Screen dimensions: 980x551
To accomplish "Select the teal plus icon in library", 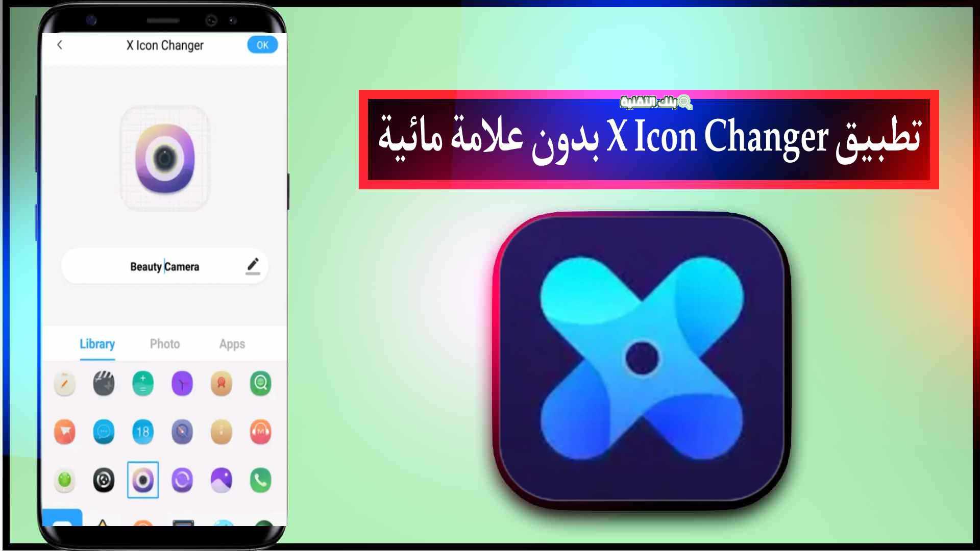I will pos(142,384).
